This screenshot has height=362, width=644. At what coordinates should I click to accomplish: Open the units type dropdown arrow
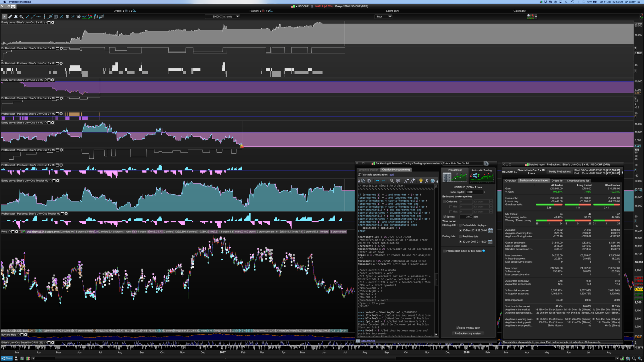pos(238,17)
